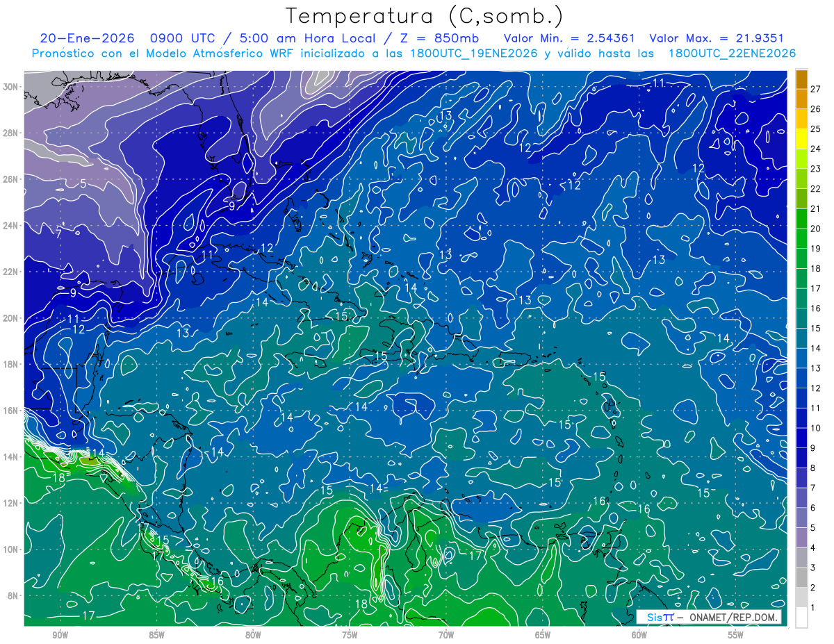Click the '22N' latitude axis label

[10, 272]
